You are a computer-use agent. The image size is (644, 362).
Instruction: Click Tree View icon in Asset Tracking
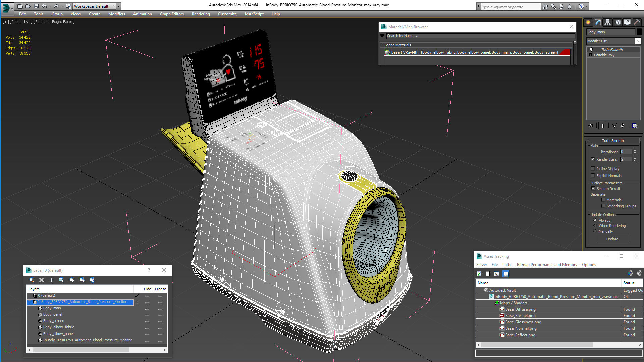pyautogui.click(x=497, y=274)
